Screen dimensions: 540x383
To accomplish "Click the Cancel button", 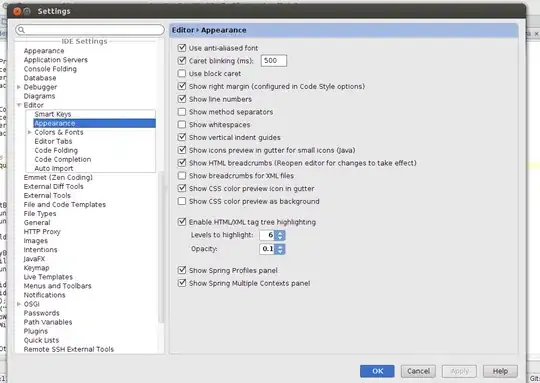I will [418, 371].
